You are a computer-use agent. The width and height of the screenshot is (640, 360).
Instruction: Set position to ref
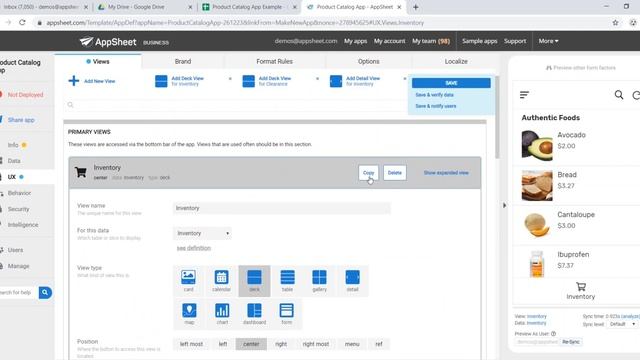pyautogui.click(x=379, y=344)
